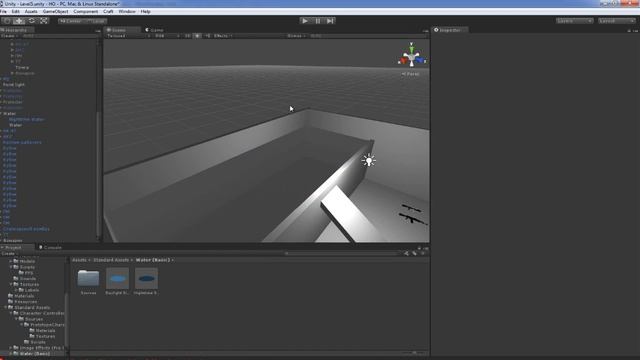Select the light gizmo in Scene view

[369, 160]
